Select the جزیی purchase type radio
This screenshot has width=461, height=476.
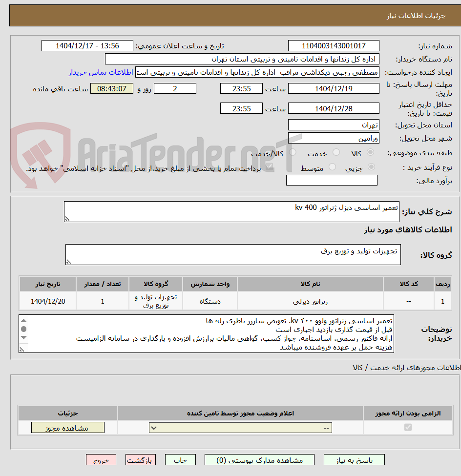coord(371,167)
